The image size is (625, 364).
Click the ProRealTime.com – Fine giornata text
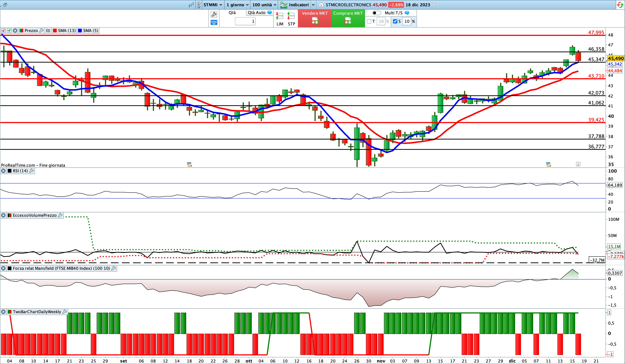click(33, 165)
